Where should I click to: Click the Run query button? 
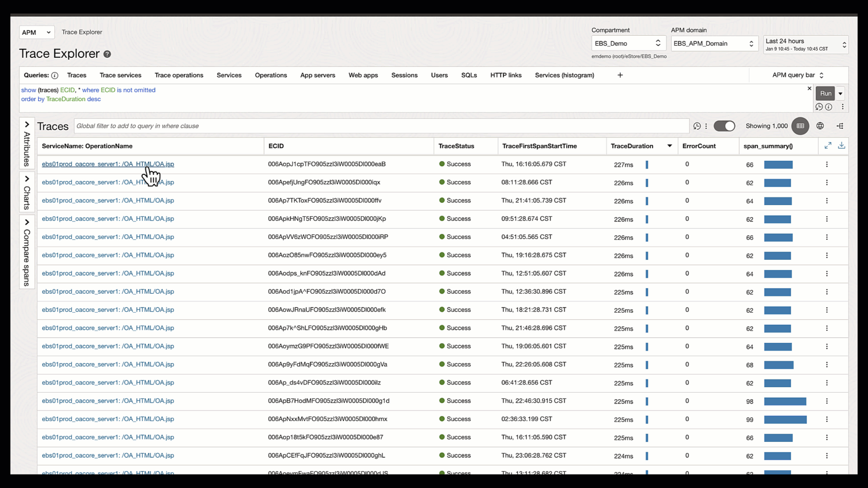pyautogui.click(x=826, y=94)
